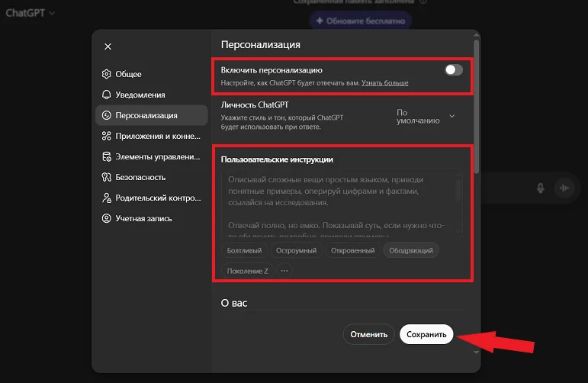
Task: Click the scrollbar up arrow in the dialog
Action: (x=476, y=35)
